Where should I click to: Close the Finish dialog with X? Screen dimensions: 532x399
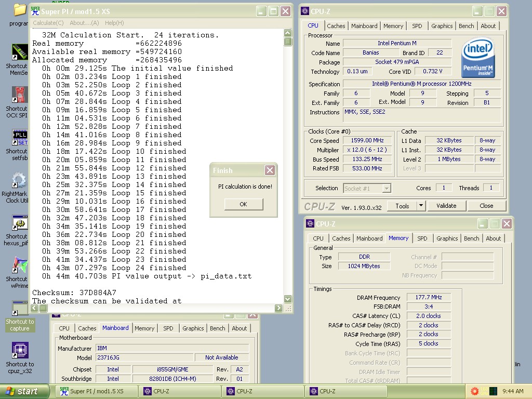[270, 170]
